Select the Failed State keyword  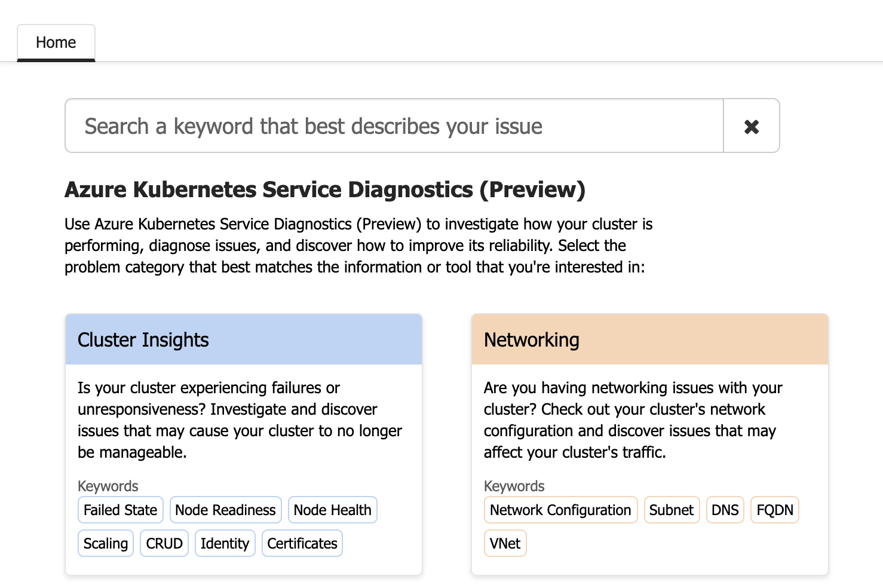pos(120,510)
